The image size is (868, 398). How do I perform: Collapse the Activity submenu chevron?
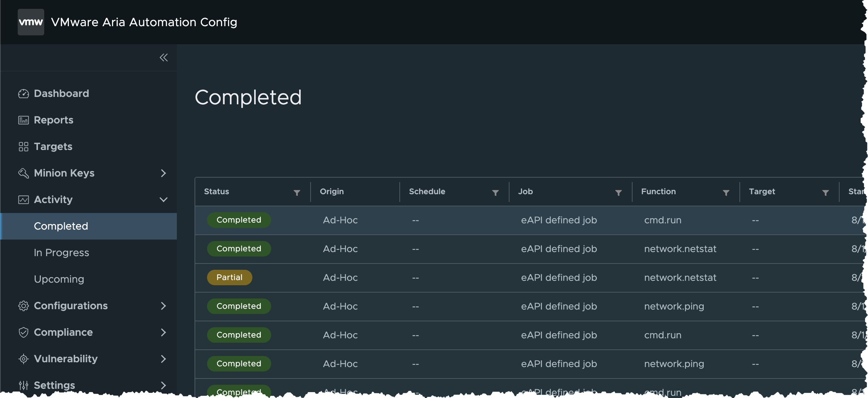(164, 200)
